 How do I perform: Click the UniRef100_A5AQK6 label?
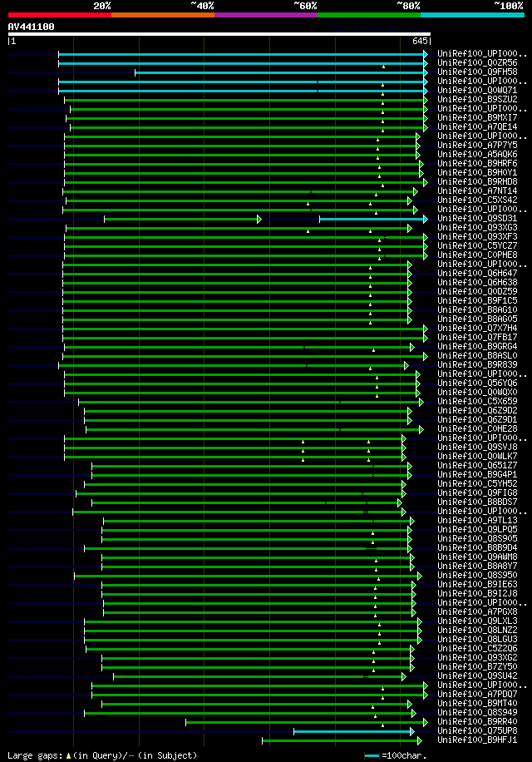coord(477,154)
